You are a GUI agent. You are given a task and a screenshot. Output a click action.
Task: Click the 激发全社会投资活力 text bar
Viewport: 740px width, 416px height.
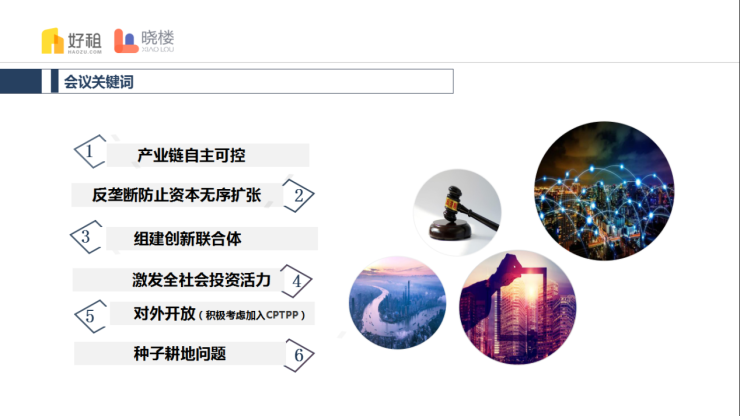pos(178,280)
